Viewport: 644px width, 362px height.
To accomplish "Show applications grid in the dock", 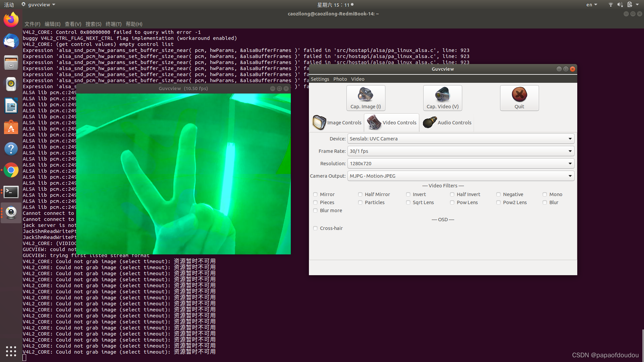I will tap(11, 351).
